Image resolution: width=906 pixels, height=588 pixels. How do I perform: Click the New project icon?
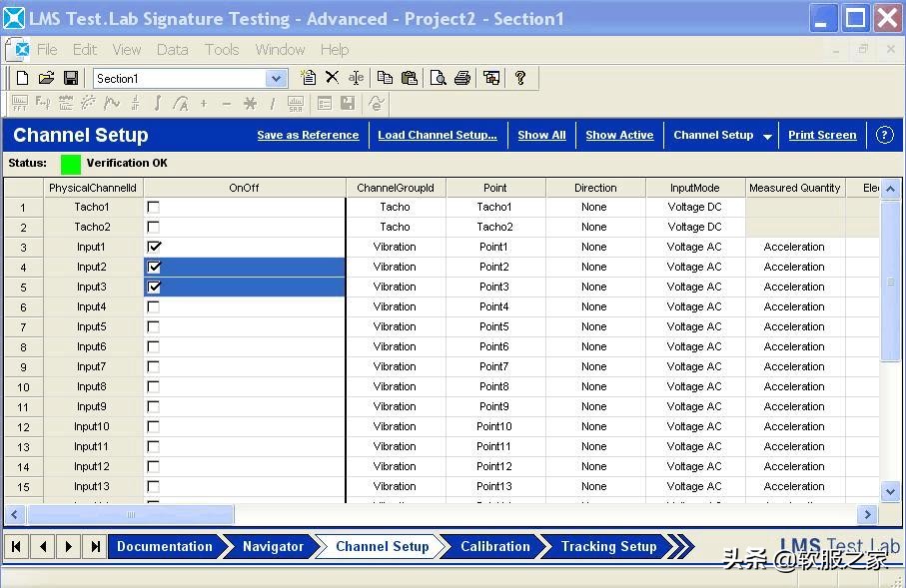(x=23, y=78)
